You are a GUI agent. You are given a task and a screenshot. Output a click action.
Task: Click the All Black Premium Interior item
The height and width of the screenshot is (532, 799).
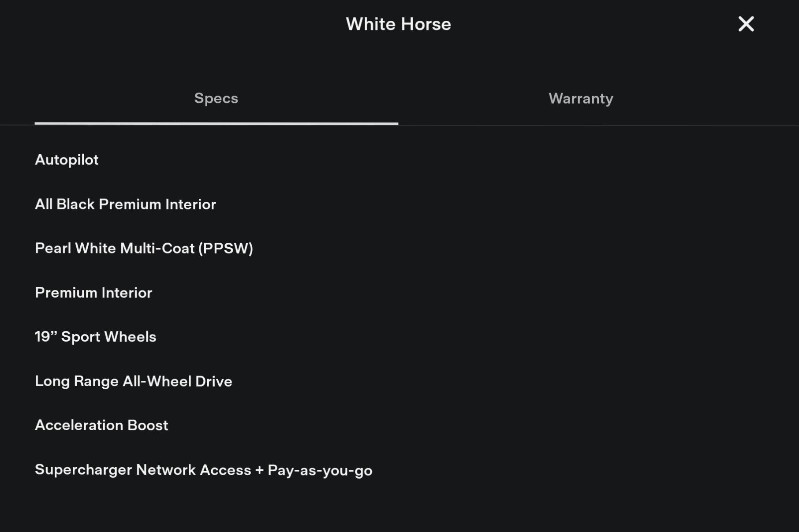125,204
